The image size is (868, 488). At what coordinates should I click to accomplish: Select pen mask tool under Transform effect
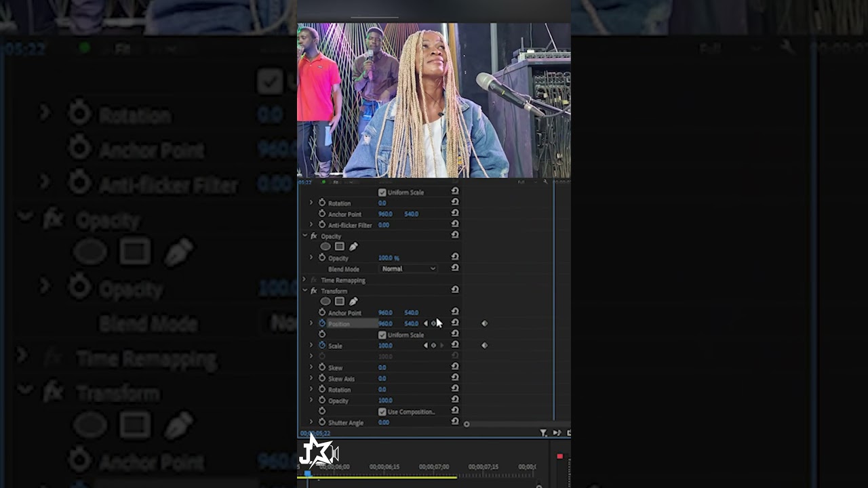pos(353,302)
